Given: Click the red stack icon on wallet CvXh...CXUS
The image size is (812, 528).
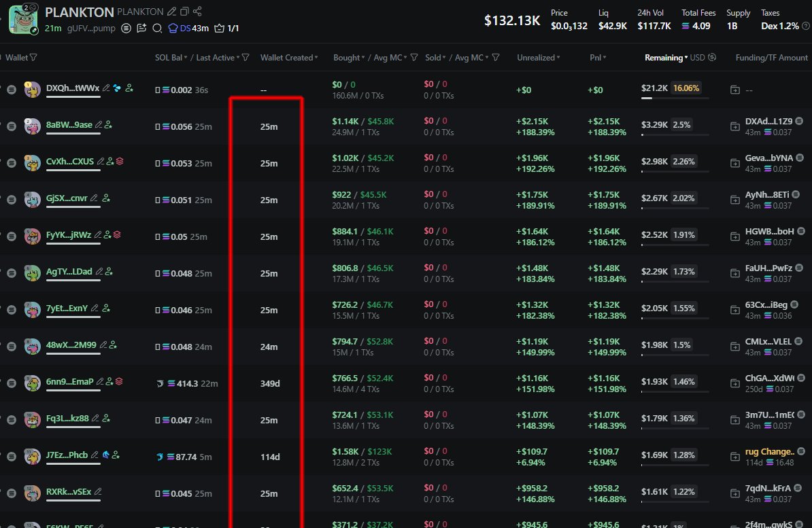Looking at the screenshot, I should pyautogui.click(x=120, y=162).
